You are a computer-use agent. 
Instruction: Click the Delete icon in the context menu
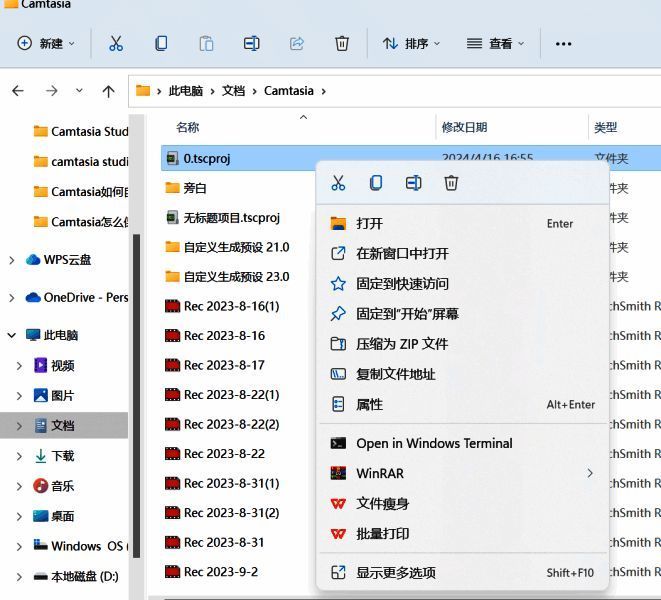[451, 183]
